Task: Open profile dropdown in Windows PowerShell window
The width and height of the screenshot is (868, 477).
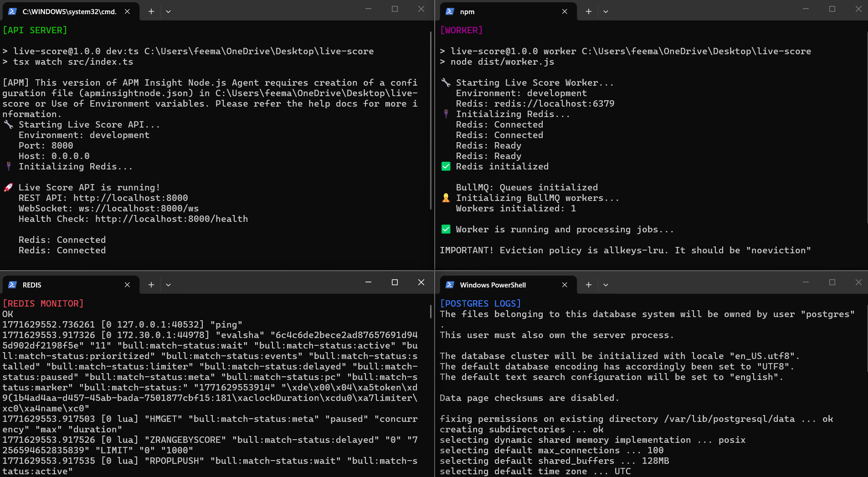Action: (x=606, y=285)
